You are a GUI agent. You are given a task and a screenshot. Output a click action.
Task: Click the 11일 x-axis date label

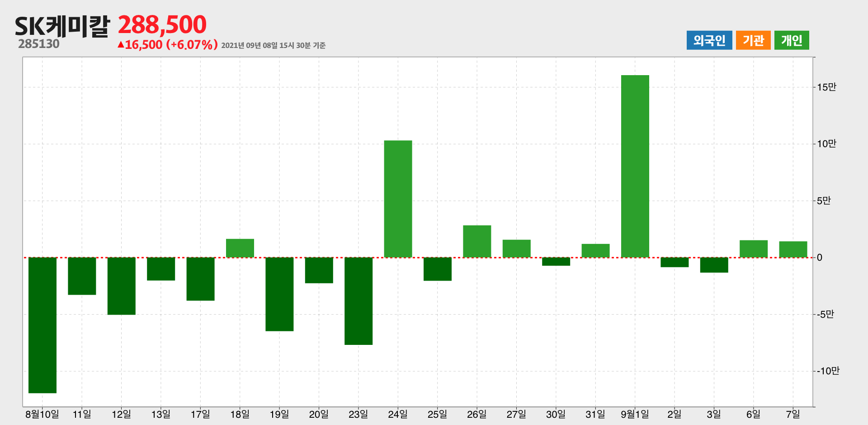coord(82,414)
